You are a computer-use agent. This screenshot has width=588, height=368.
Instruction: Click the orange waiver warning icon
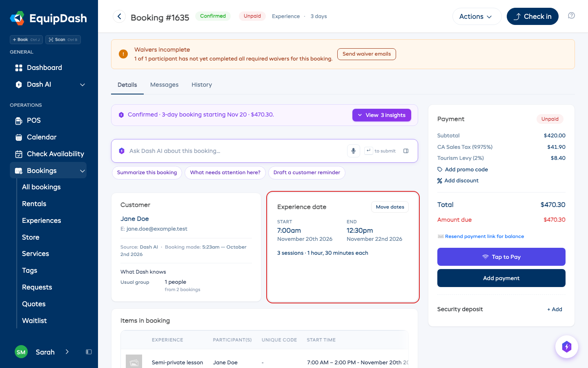tap(123, 54)
